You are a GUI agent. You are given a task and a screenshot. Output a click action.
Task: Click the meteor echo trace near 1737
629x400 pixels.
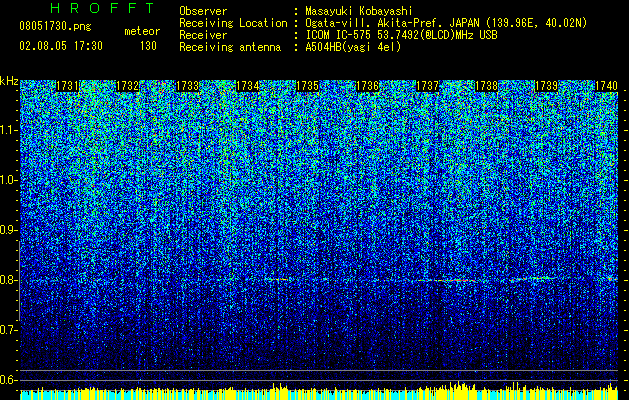[x=447, y=280]
